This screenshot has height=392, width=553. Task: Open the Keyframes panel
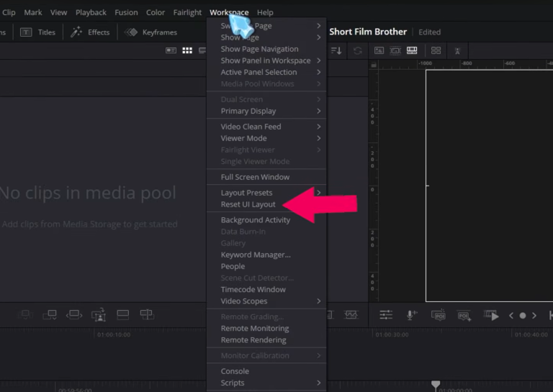(150, 32)
